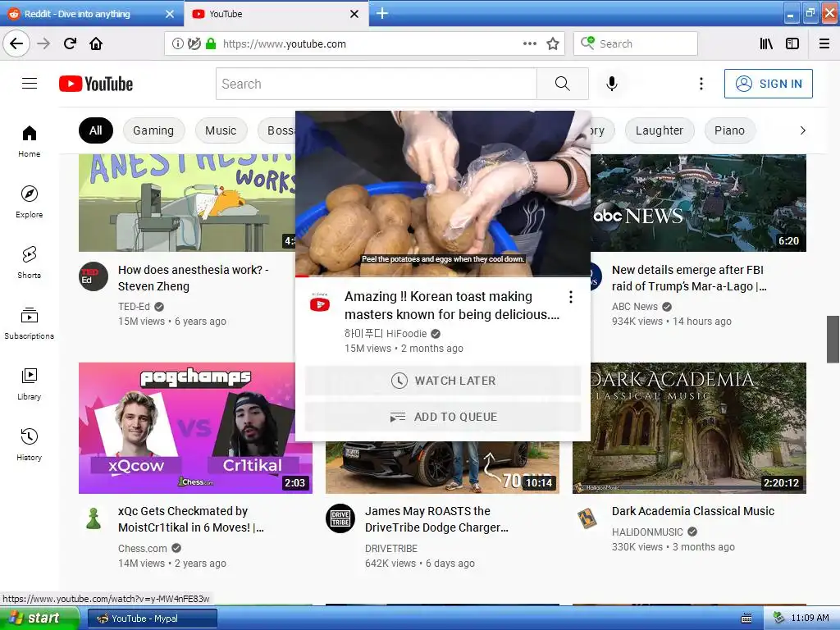Click the browser Search box

[636, 43]
